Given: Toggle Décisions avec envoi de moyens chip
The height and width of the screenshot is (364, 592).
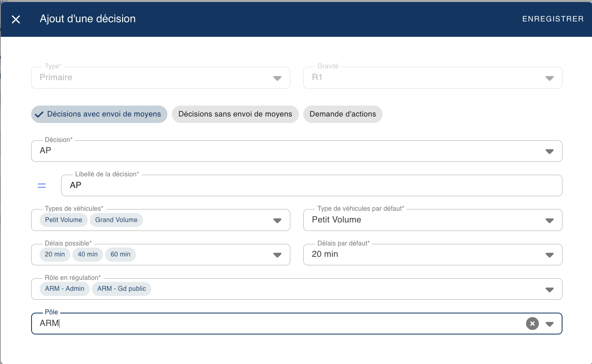Looking at the screenshot, I should pyautogui.click(x=99, y=114).
